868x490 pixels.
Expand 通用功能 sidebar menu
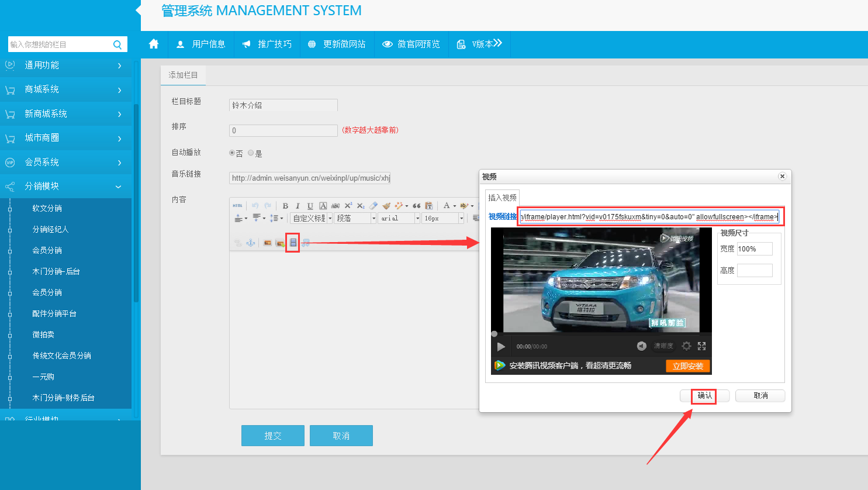[x=66, y=65]
